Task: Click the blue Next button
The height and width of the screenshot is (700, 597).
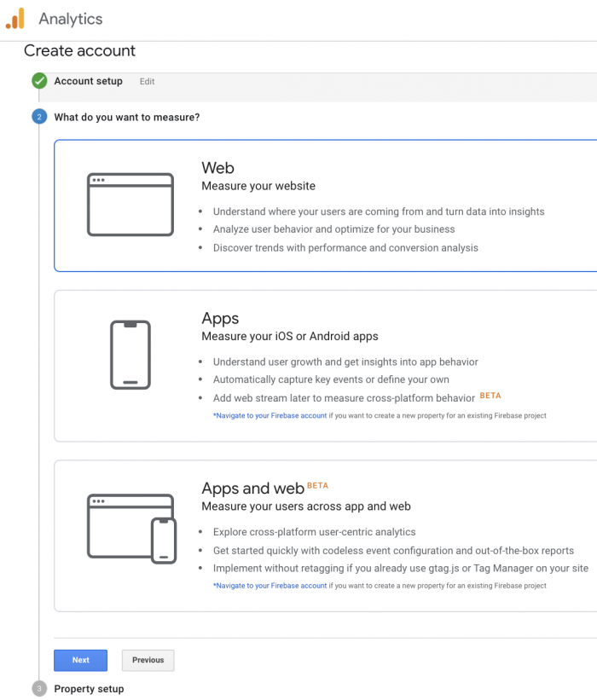Action: (x=81, y=660)
